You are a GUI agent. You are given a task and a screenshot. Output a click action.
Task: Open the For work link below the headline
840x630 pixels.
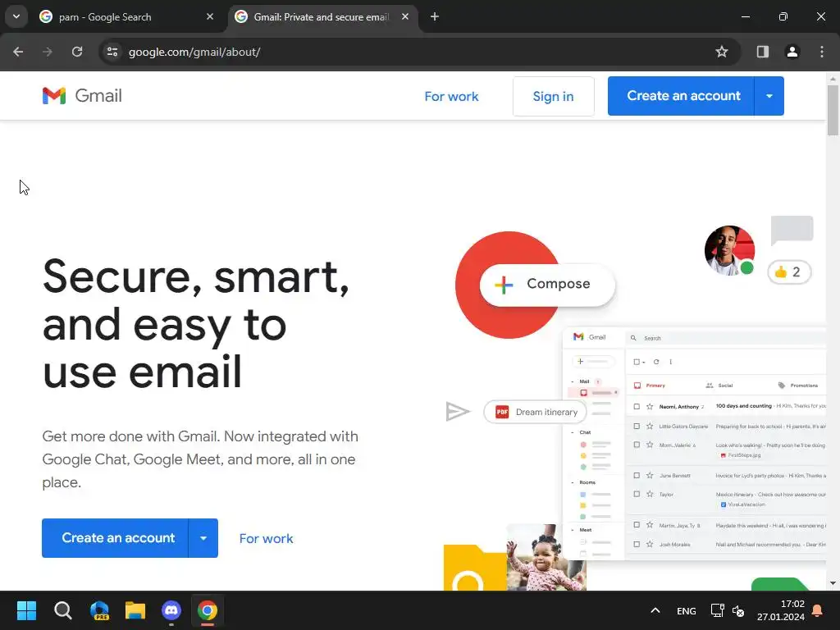(266, 538)
